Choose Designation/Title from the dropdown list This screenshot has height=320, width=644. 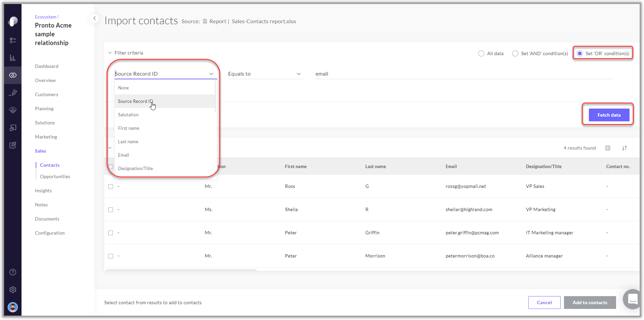tap(164, 168)
